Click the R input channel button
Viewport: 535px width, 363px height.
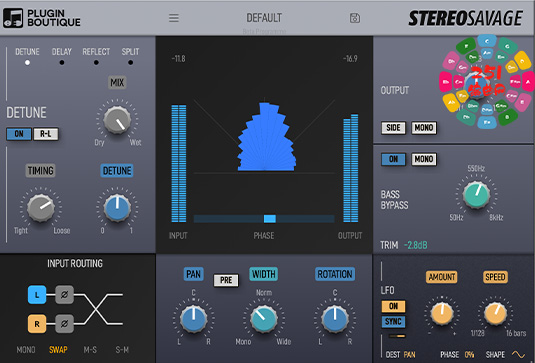tap(37, 323)
